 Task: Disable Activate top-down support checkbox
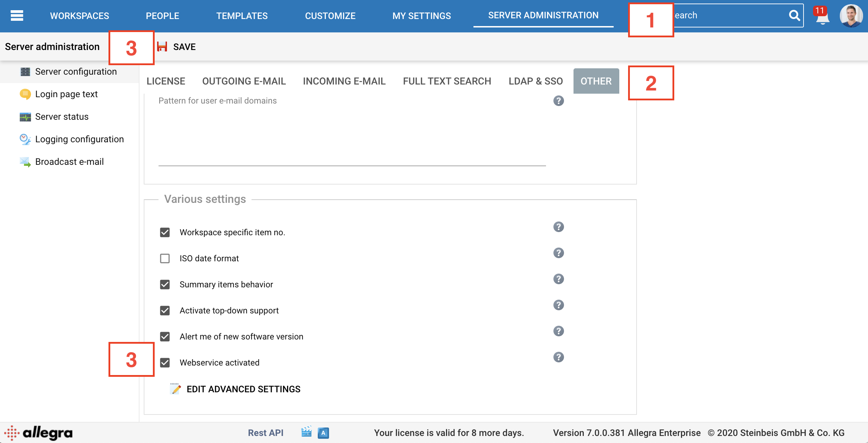(165, 311)
